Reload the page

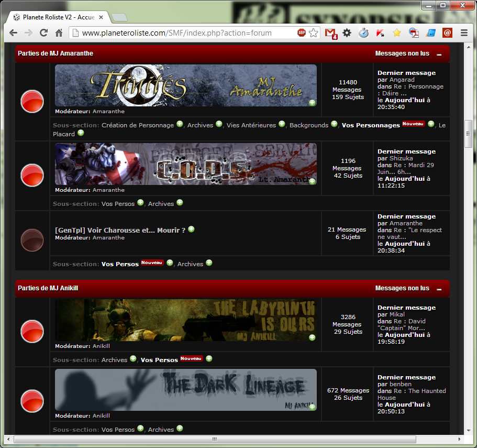(43, 33)
